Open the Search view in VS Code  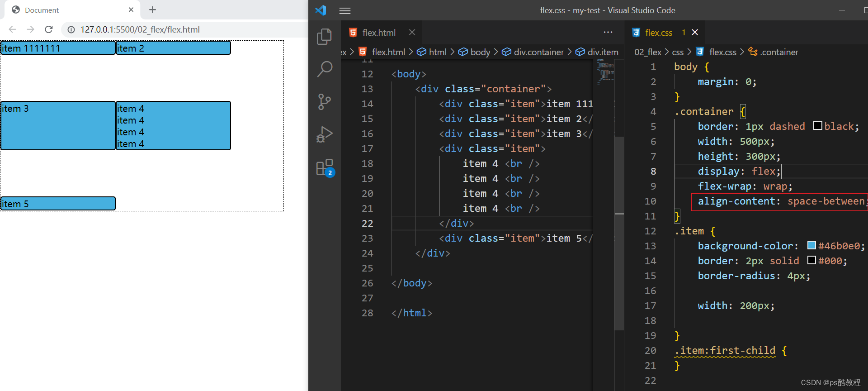click(324, 69)
